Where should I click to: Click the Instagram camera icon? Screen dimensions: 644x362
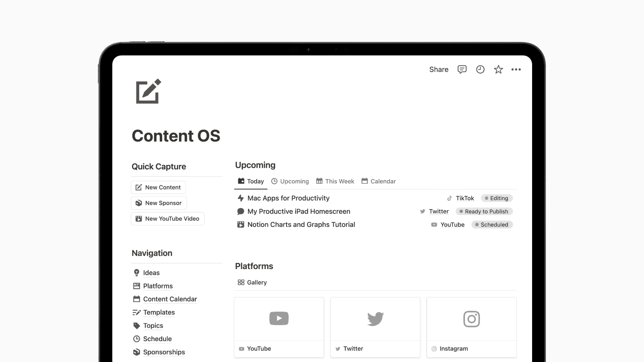471,319
